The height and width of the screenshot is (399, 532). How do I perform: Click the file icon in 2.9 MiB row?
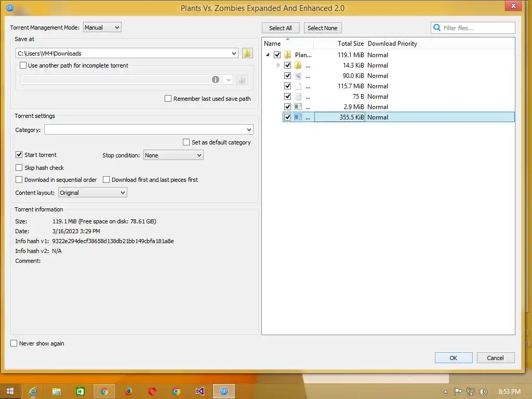298,107
